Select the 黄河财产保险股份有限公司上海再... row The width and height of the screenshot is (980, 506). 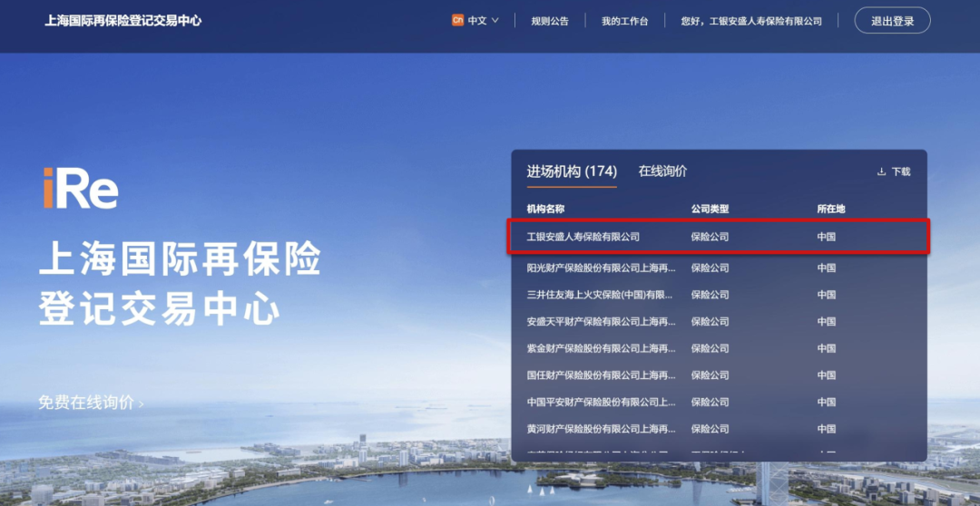click(x=719, y=429)
